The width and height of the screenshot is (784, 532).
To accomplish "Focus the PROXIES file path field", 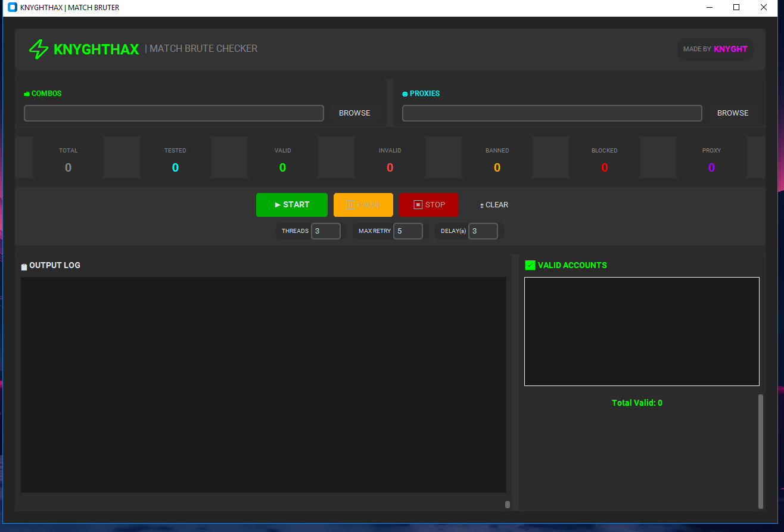I will pyautogui.click(x=552, y=113).
